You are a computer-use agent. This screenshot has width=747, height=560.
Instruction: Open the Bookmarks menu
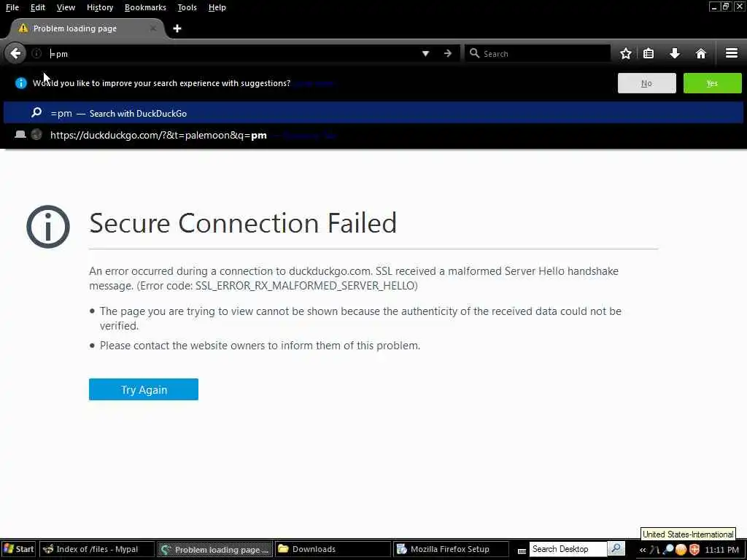pyautogui.click(x=145, y=7)
